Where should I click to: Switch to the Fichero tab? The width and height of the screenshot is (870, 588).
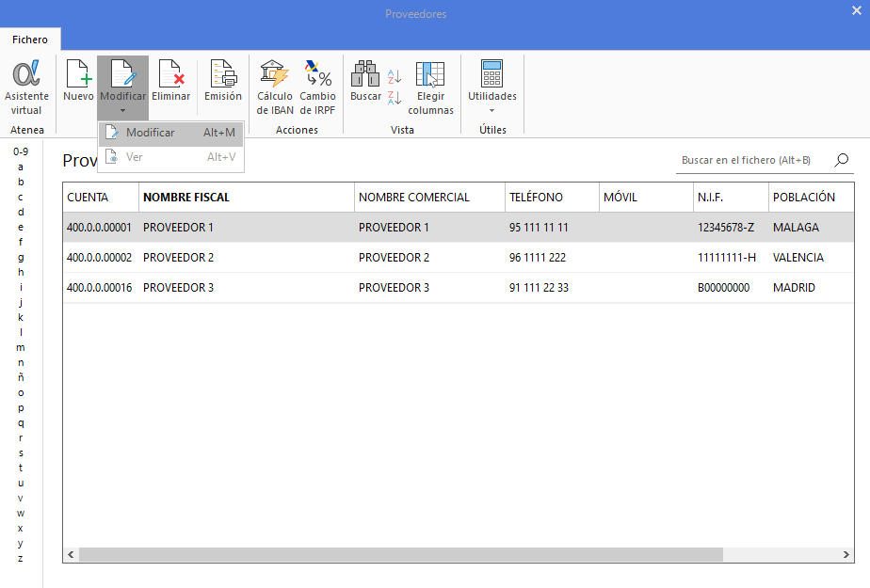click(30, 40)
